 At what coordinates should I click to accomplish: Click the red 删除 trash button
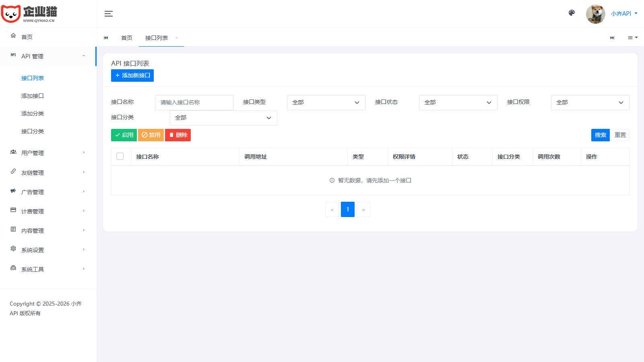[x=178, y=135]
